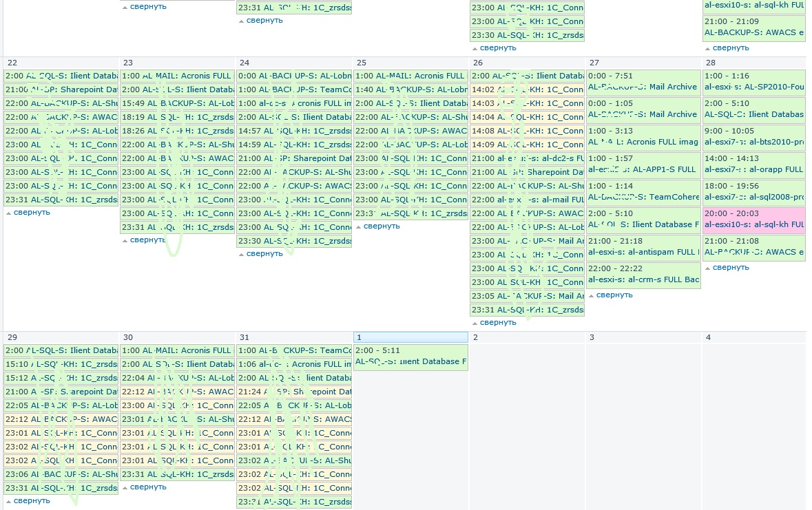Collapse day 27 events via свернуть
Viewport: 812px width, 510px height.
pyautogui.click(x=614, y=295)
